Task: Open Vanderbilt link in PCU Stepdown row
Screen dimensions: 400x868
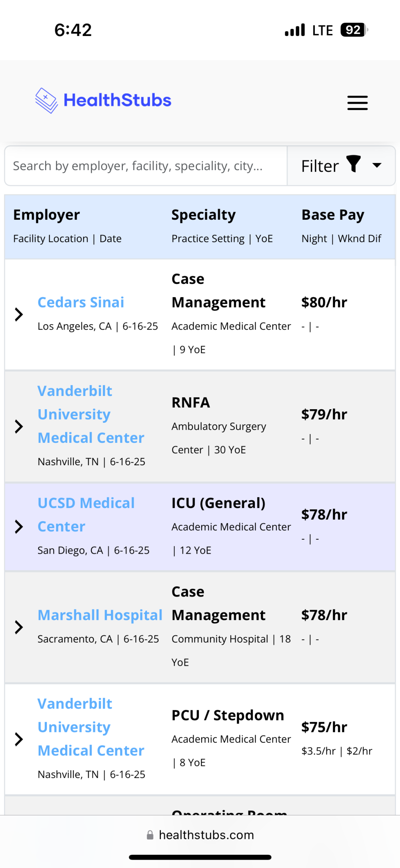Action: click(x=91, y=727)
